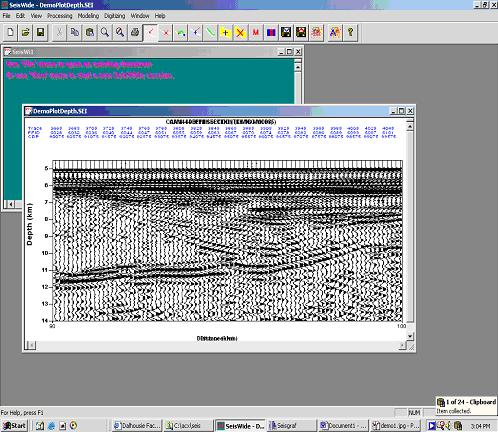Image resolution: width=498 pixels, height=432 pixels.
Task: Select the Paste clipboard toolbar icon
Action: click(89, 32)
